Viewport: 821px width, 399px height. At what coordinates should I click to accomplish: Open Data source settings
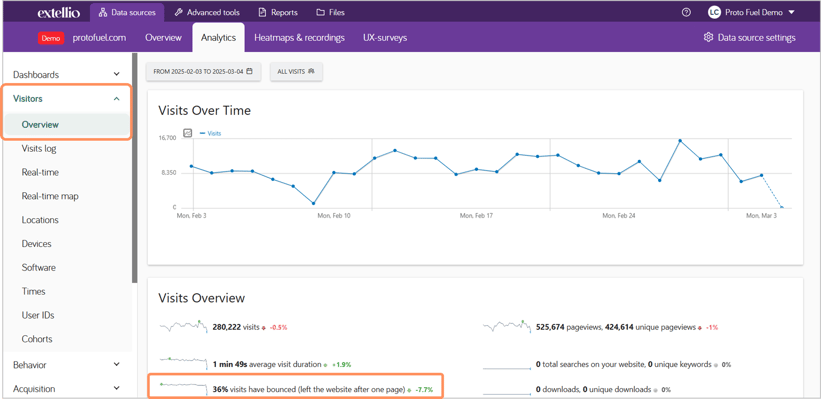750,38
